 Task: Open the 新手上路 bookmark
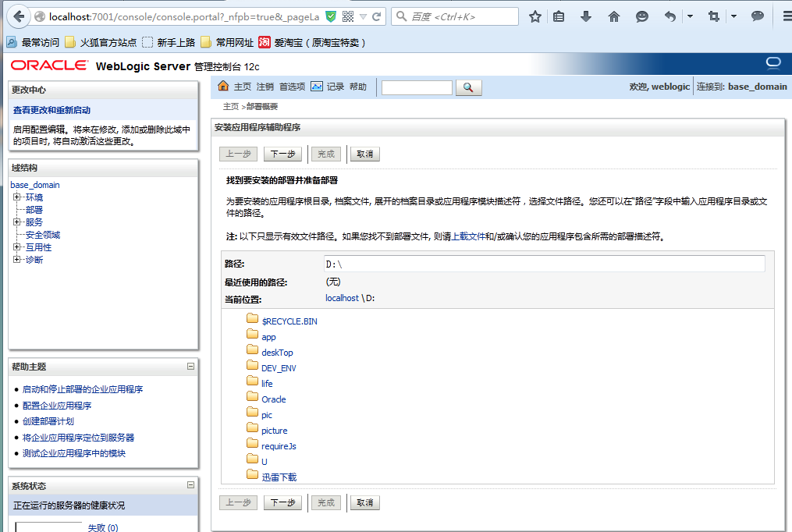[169, 42]
